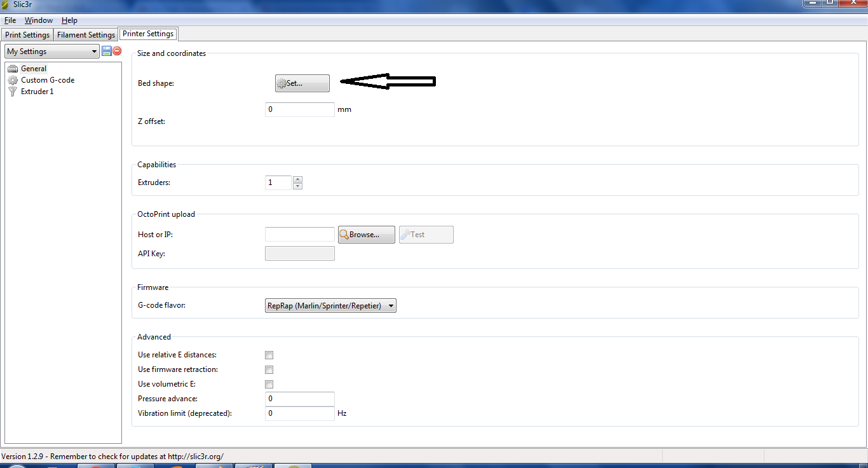Screen dimensions: 868x468
Task: Expand the My Settings preset dropdown
Action: tap(52, 52)
